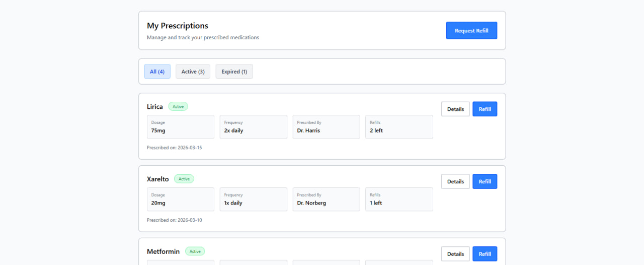
Task: Open Details for Lirica
Action: (455, 109)
